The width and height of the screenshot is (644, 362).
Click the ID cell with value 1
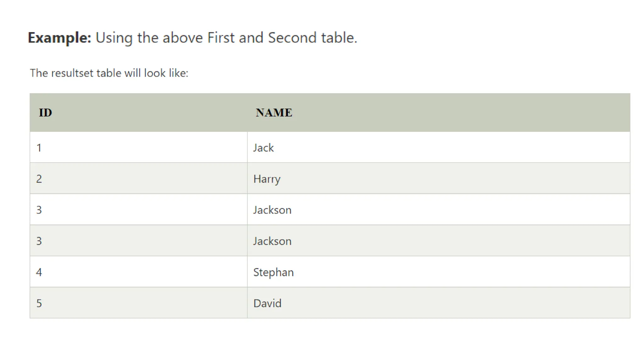pos(39,148)
